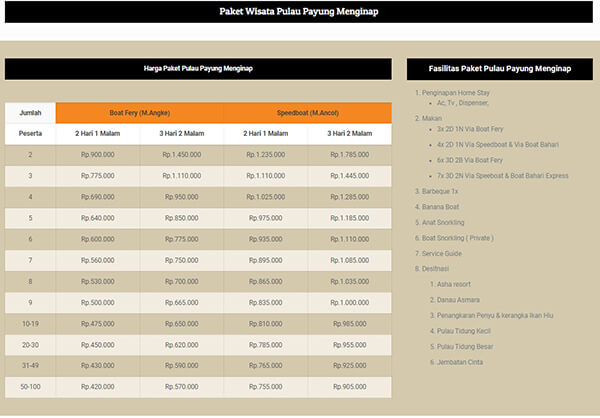Viewport: 600px width, 418px height.
Task: Select the 'Boat Fery (M.Angke)' orange column header
Action: pyautogui.click(x=140, y=113)
